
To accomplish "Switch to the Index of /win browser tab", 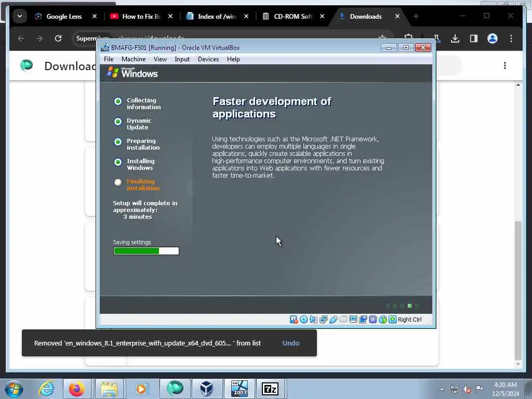I will (x=217, y=16).
